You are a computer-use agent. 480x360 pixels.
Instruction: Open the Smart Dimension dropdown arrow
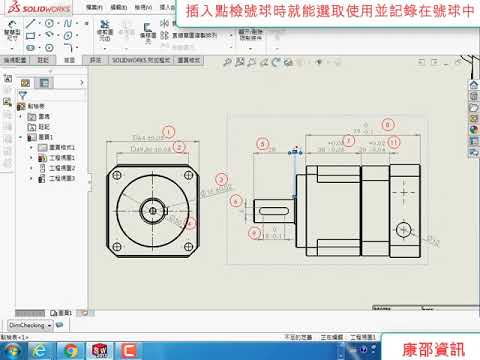tap(12, 49)
